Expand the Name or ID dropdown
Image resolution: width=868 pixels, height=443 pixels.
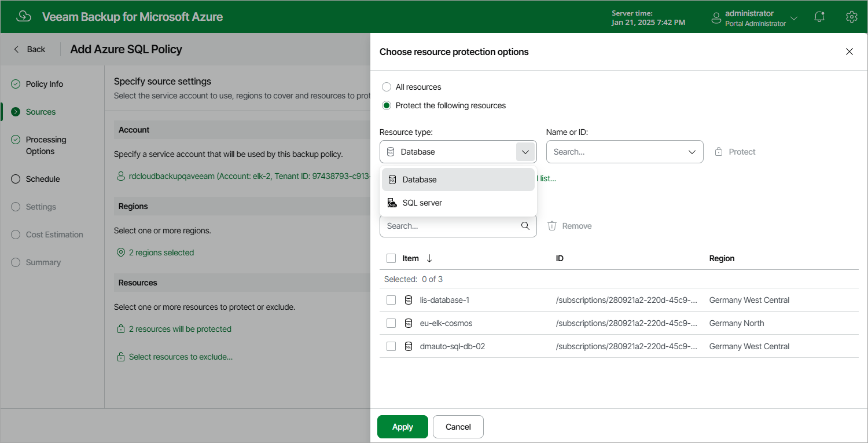coord(692,152)
